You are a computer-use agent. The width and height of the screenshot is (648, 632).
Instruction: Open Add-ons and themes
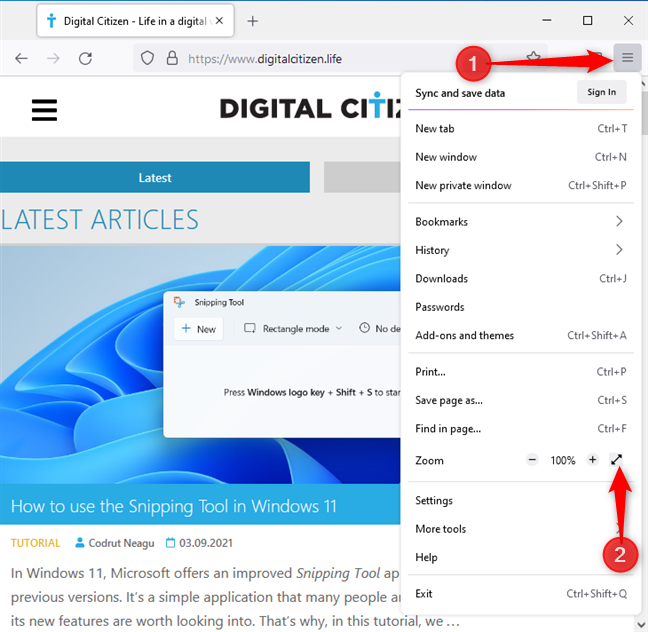click(x=521, y=336)
